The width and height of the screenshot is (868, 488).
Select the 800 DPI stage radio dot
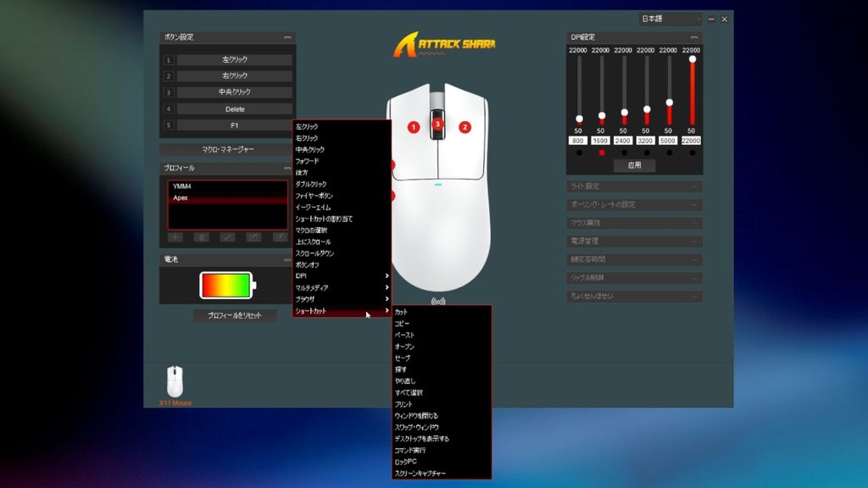tap(579, 152)
